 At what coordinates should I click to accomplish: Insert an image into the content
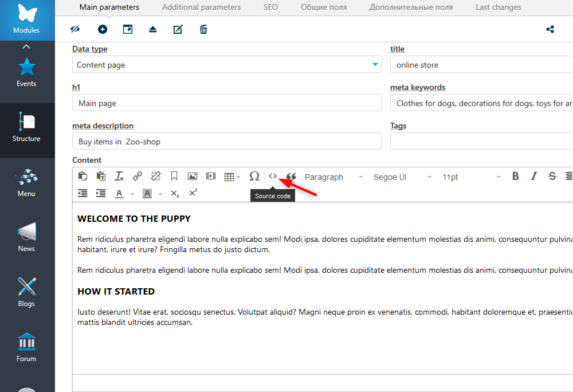click(x=193, y=177)
